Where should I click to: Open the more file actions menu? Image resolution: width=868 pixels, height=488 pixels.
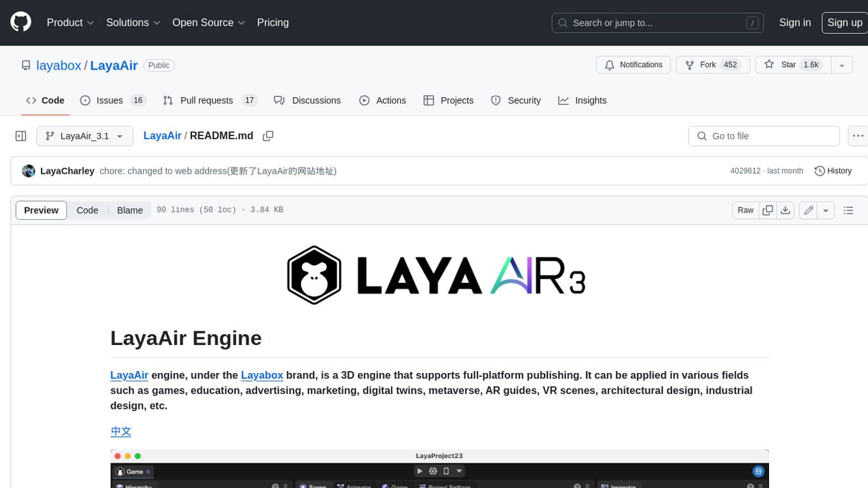click(858, 136)
